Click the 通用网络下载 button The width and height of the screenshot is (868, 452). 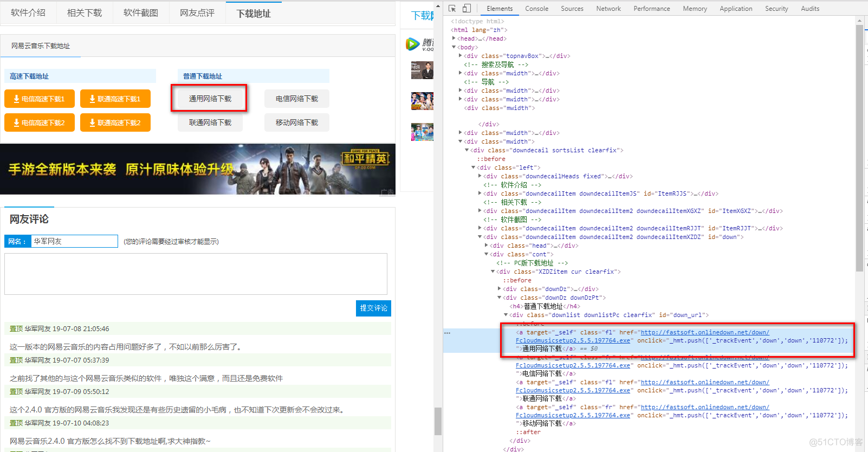click(210, 99)
